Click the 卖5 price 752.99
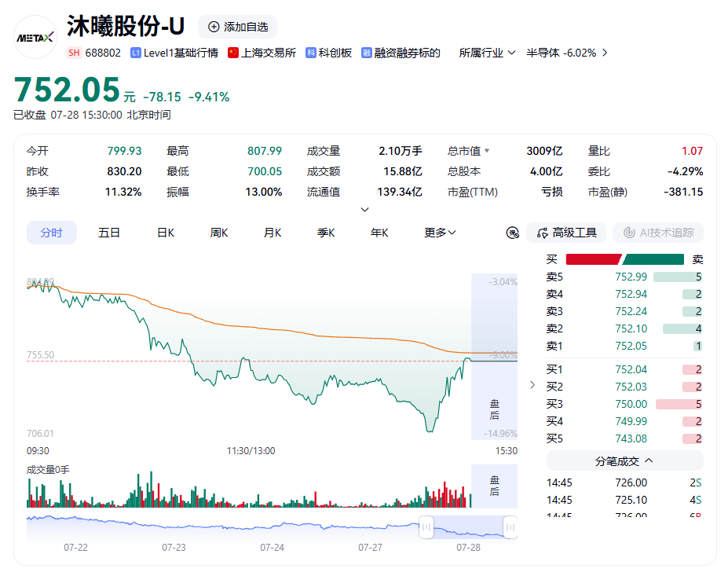The image size is (728, 576). [631, 277]
